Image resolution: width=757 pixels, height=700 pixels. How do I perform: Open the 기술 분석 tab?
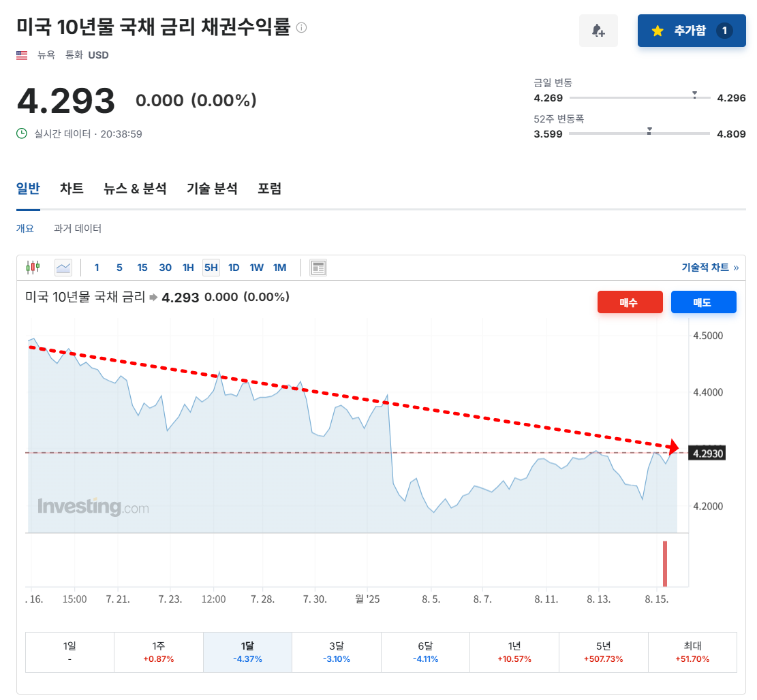[x=211, y=189]
